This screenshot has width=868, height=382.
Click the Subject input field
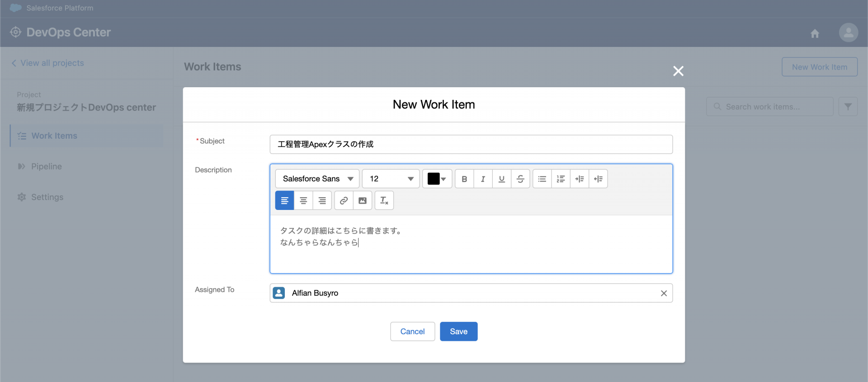[x=471, y=144]
